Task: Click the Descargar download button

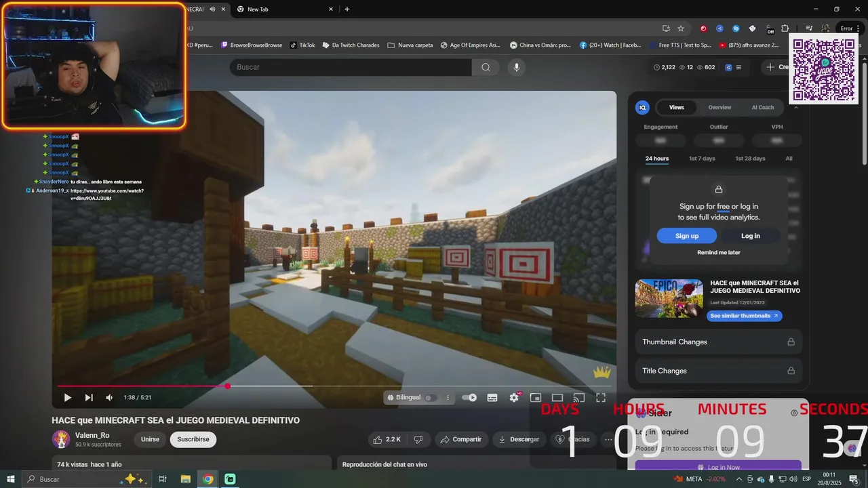Action: (519, 439)
